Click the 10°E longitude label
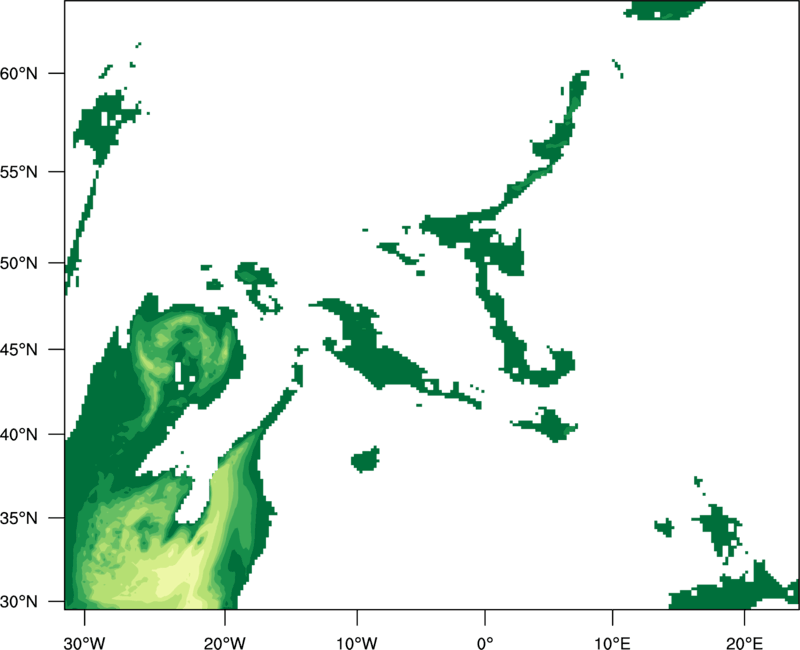 pos(612,643)
